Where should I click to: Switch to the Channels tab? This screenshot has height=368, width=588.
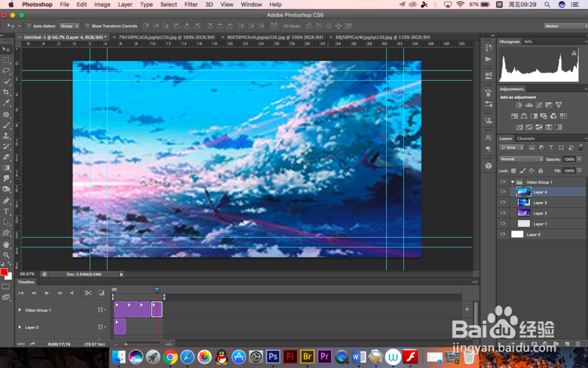[x=526, y=138]
